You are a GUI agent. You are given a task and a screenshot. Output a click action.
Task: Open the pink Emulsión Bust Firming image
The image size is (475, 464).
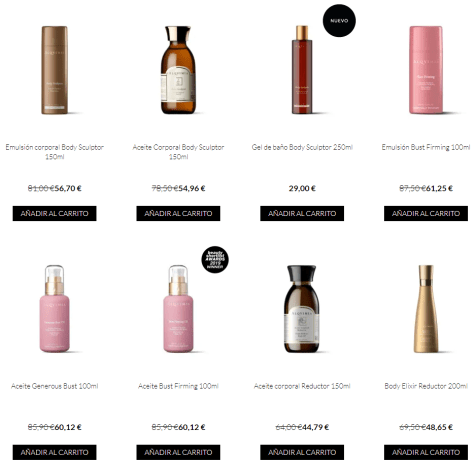(x=426, y=70)
